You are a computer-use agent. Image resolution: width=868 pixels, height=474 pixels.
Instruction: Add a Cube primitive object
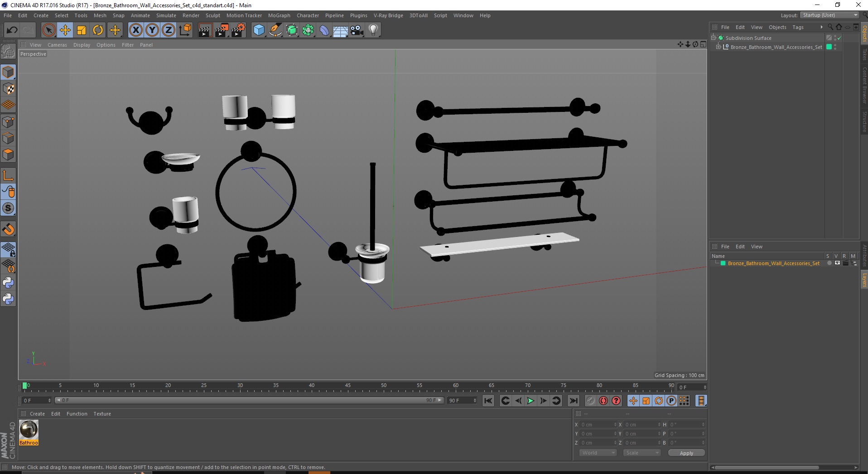[259, 30]
